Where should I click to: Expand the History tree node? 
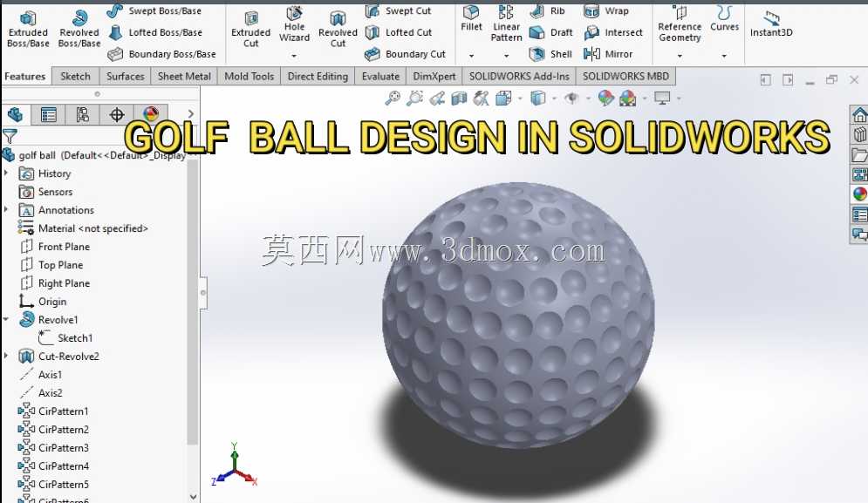[x=6, y=173]
